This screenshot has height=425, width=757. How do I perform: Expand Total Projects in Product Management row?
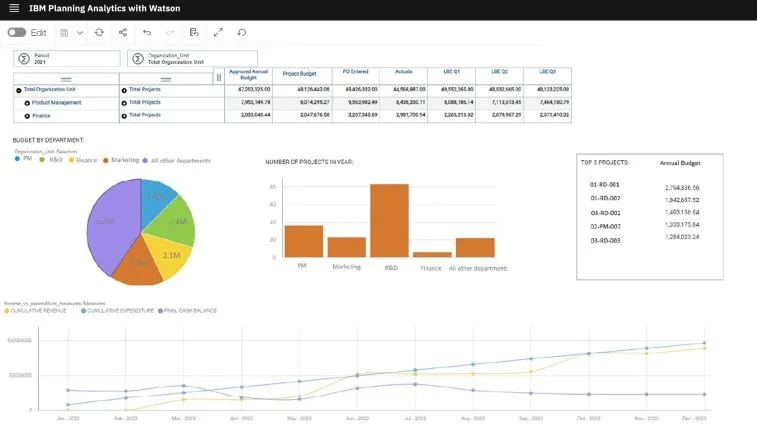pos(124,103)
